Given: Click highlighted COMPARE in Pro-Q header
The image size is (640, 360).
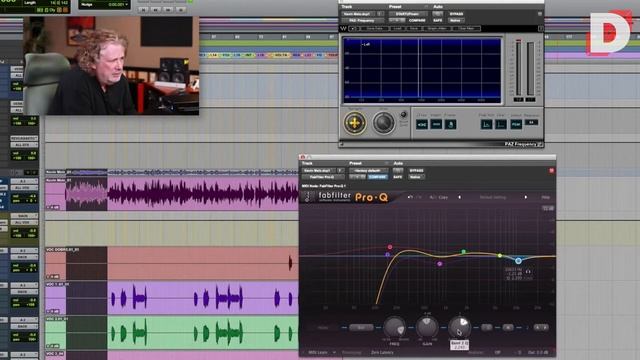Looking at the screenshot, I should tap(378, 177).
